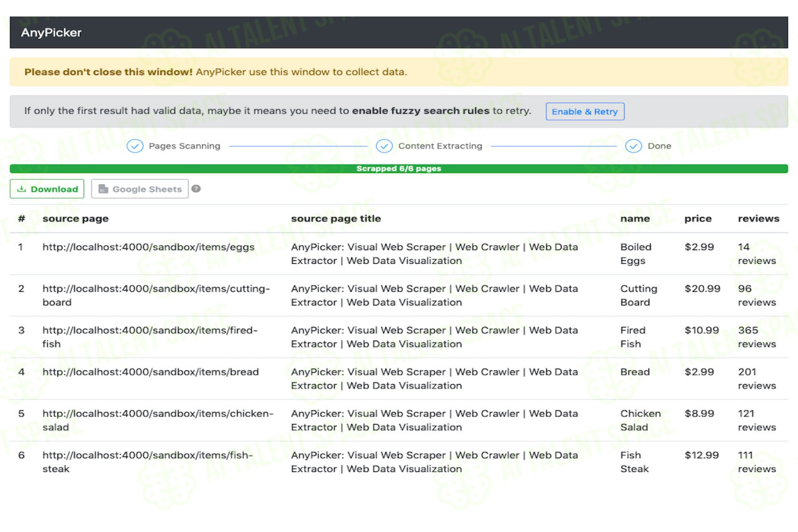Click the 14 reviews cell
The image size is (798, 532).
tap(757, 254)
